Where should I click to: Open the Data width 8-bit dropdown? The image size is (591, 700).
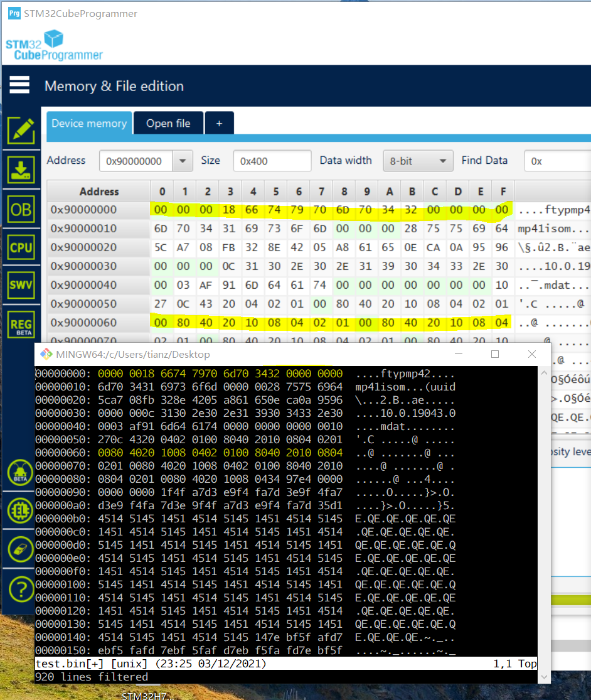click(x=418, y=161)
